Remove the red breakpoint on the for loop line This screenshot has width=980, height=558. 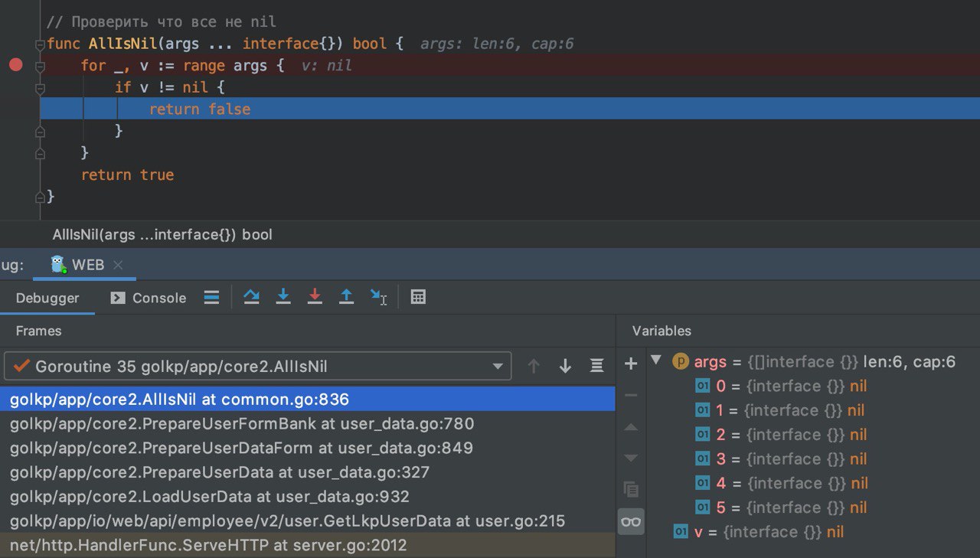point(15,65)
